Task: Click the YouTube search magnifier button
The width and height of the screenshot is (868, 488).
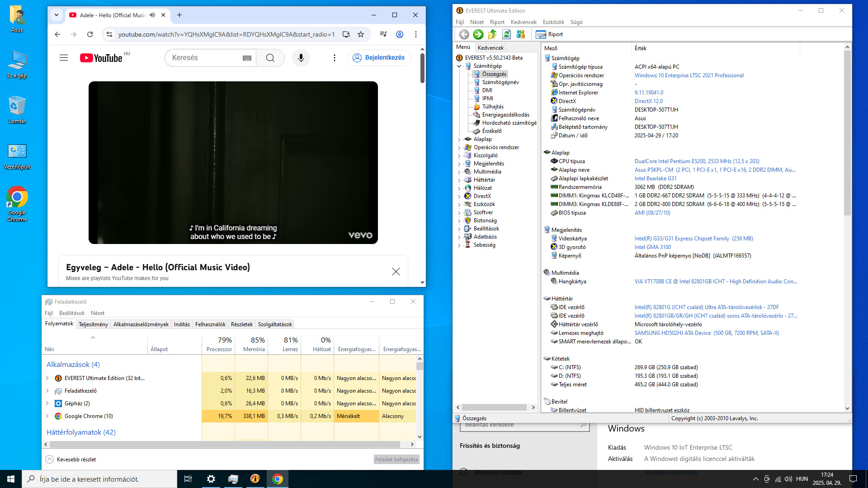Action: pos(270,58)
